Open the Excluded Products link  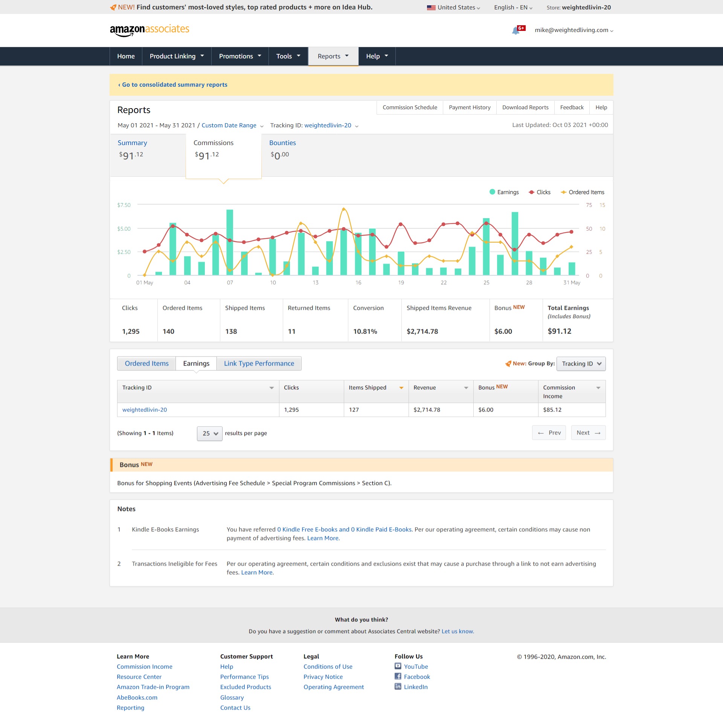click(246, 687)
